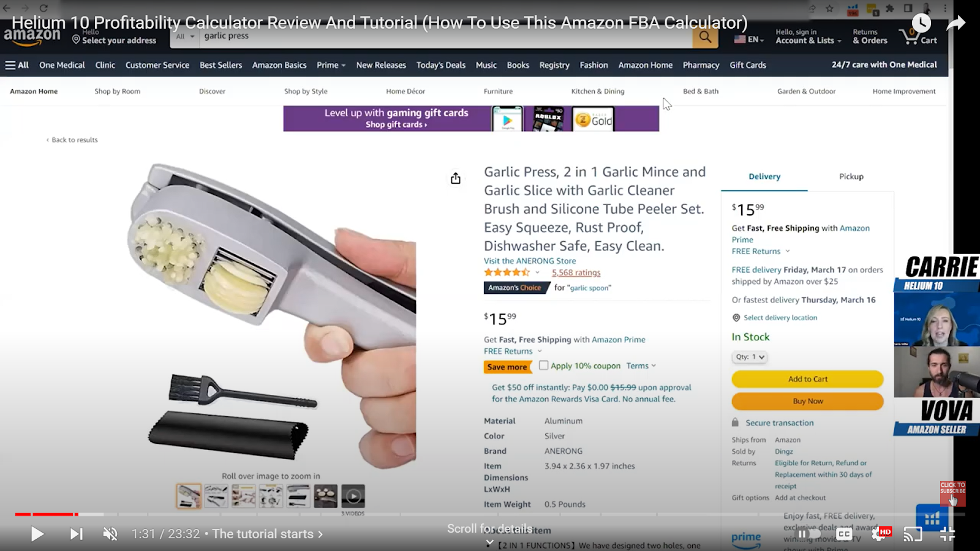Share the video via arrow icon
The image size is (980, 551).
click(x=956, y=23)
